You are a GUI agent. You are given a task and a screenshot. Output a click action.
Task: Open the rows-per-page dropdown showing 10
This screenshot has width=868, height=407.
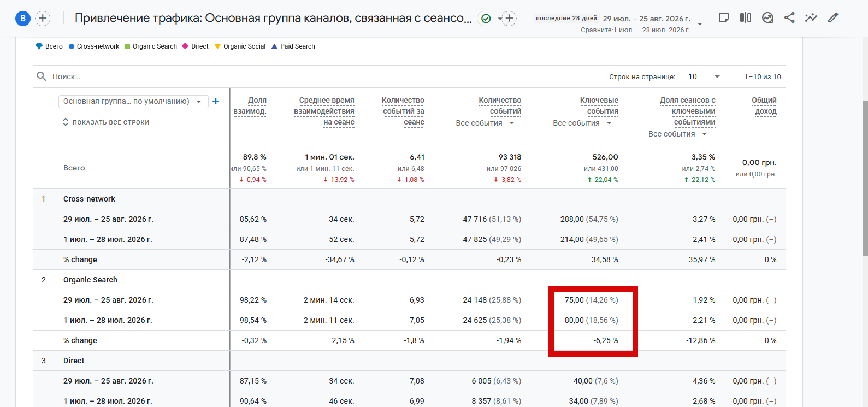[x=704, y=76]
